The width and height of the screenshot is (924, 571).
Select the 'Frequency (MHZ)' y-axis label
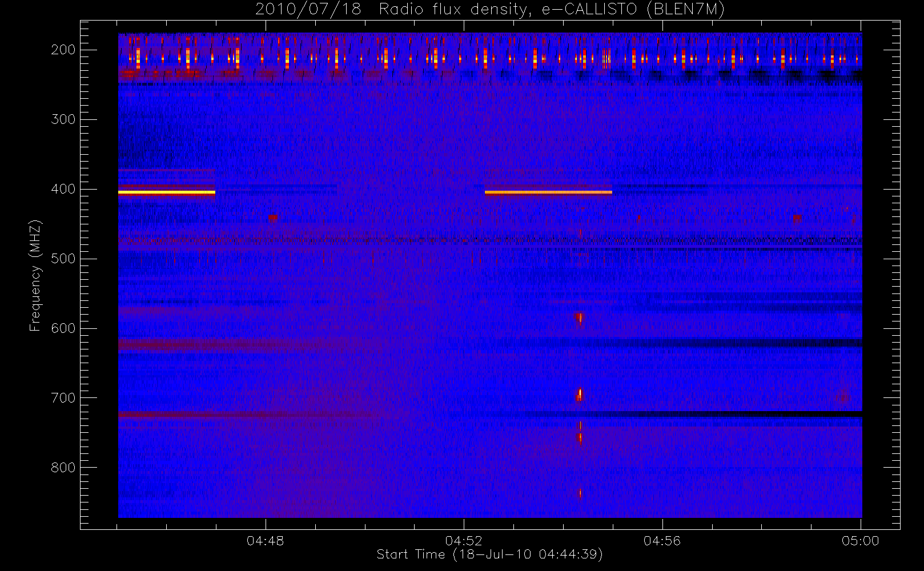pyautogui.click(x=35, y=275)
